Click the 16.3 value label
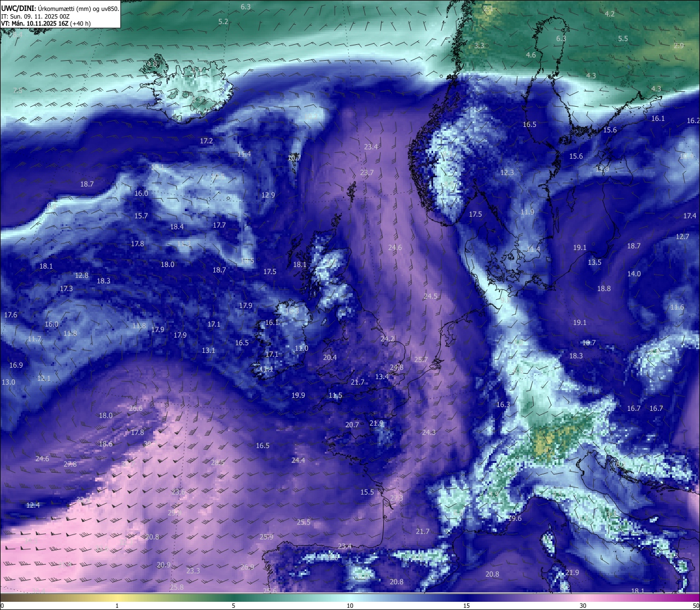This screenshot has width=700, height=610. pyautogui.click(x=503, y=404)
